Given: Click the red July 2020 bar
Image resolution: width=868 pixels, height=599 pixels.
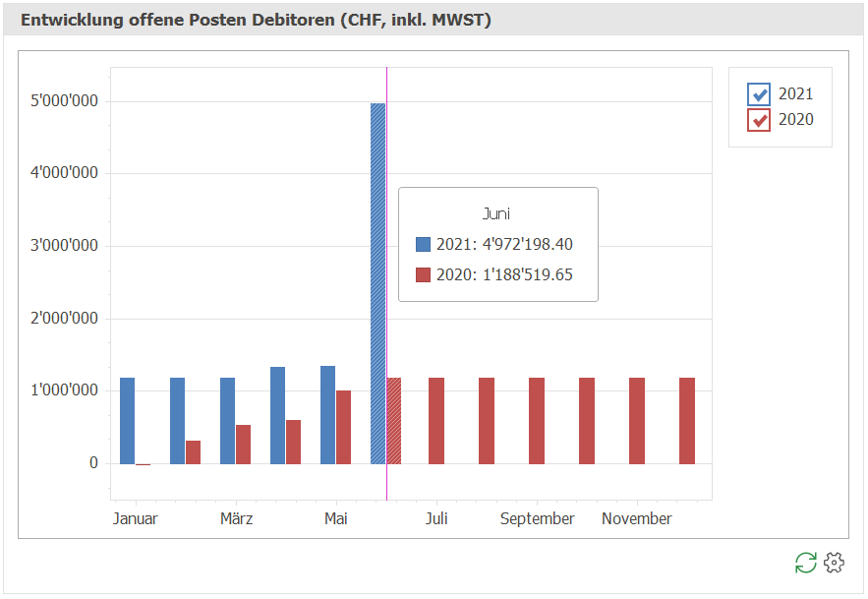Looking at the screenshot, I should pos(436,421).
